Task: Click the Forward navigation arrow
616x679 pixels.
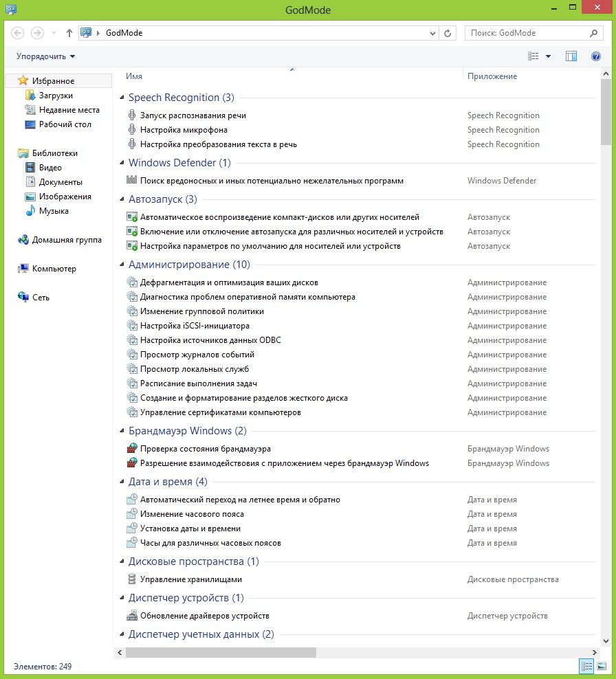Action: click(x=37, y=33)
